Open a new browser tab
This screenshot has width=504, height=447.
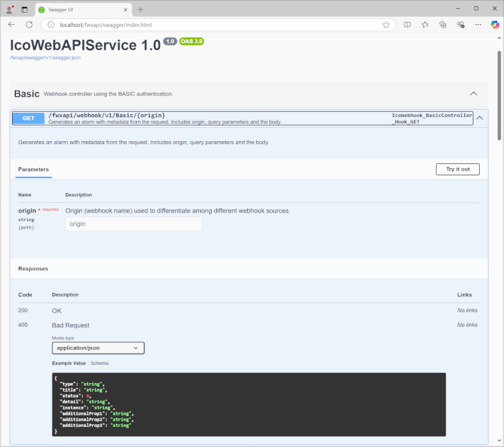(x=140, y=9)
